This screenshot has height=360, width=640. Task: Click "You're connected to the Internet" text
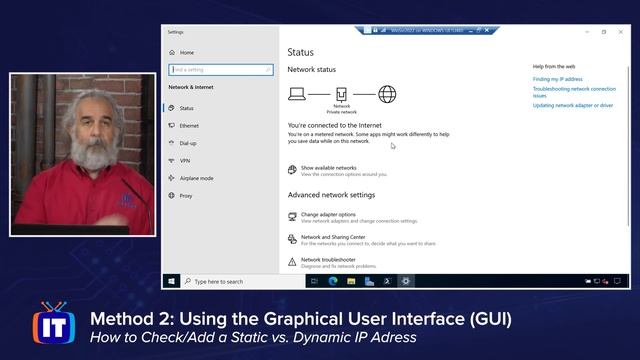pos(335,125)
